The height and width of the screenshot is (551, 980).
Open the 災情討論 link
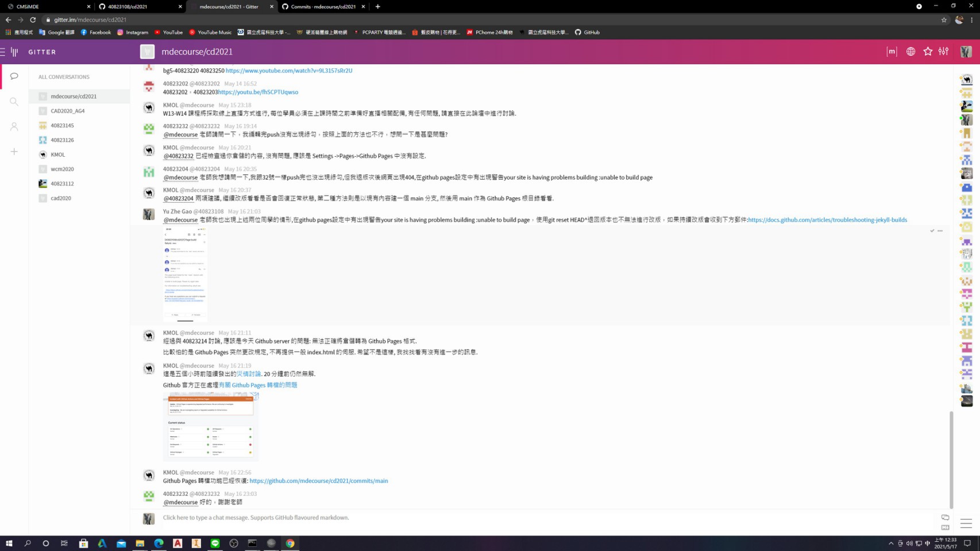[248, 374]
